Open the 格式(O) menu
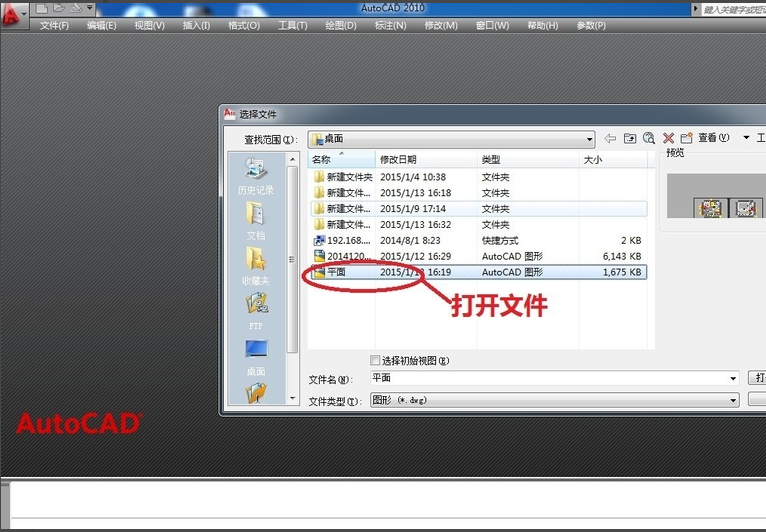This screenshot has height=532, width=766. tap(244, 25)
